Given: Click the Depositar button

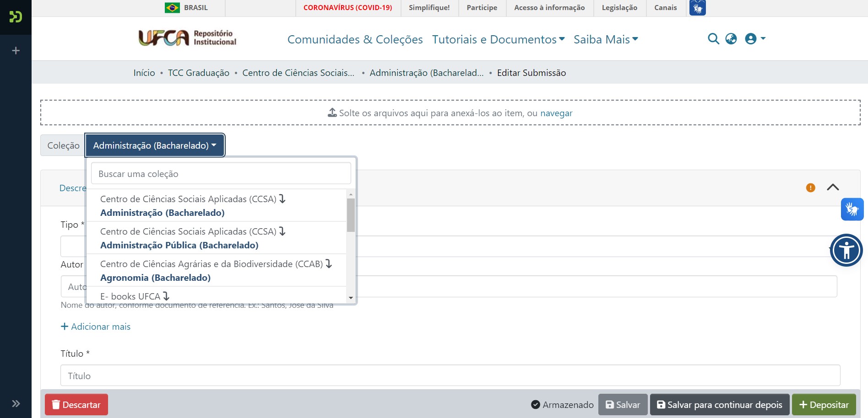Looking at the screenshot, I should (824, 404).
